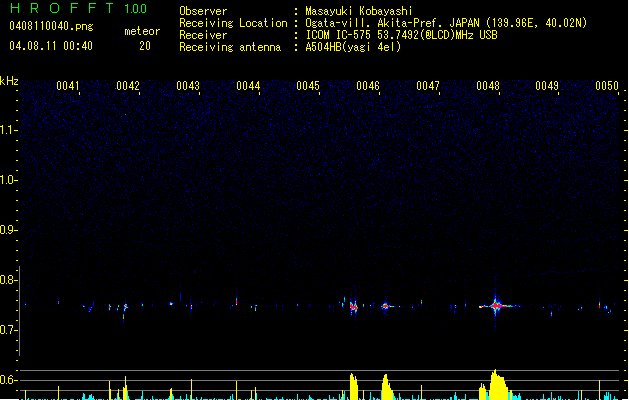Click the 0050 time marker
Screen dimensions: 629x400
point(607,86)
